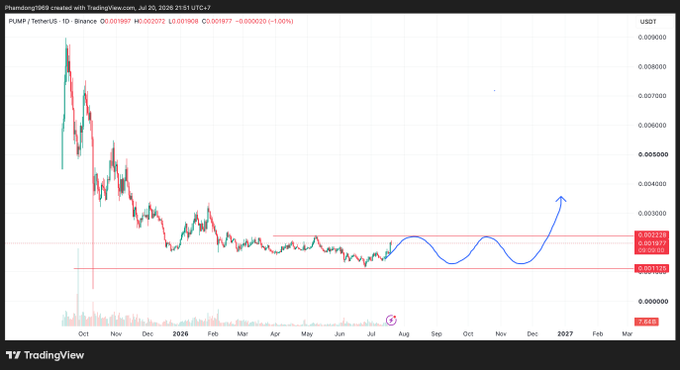This screenshot has height=370, width=680.
Task: Click the Apr label on time axis
Action: [275, 334]
